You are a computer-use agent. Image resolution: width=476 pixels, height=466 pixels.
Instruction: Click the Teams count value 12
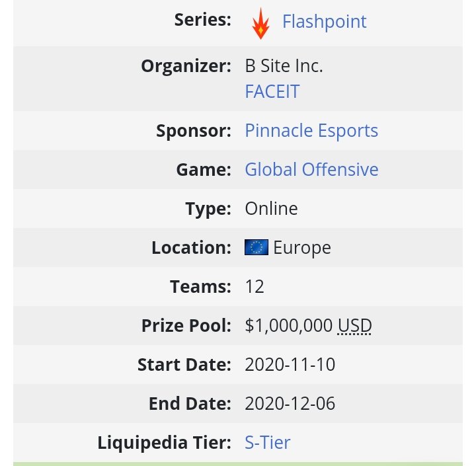coord(255,287)
